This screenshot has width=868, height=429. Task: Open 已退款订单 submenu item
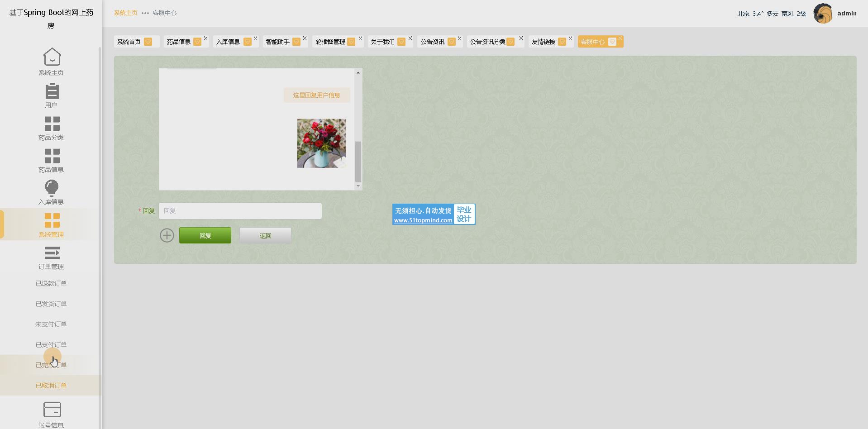(51, 283)
